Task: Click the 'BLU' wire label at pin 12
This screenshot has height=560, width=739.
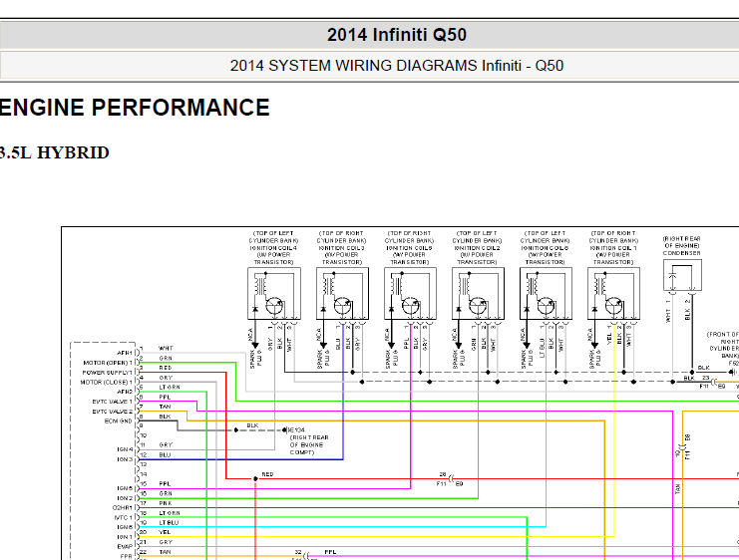Action: click(165, 455)
